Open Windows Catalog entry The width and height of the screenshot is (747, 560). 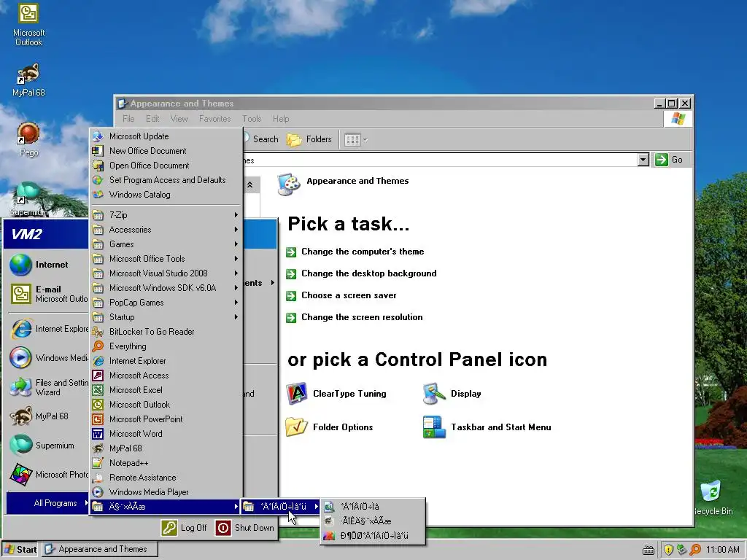coord(166,194)
